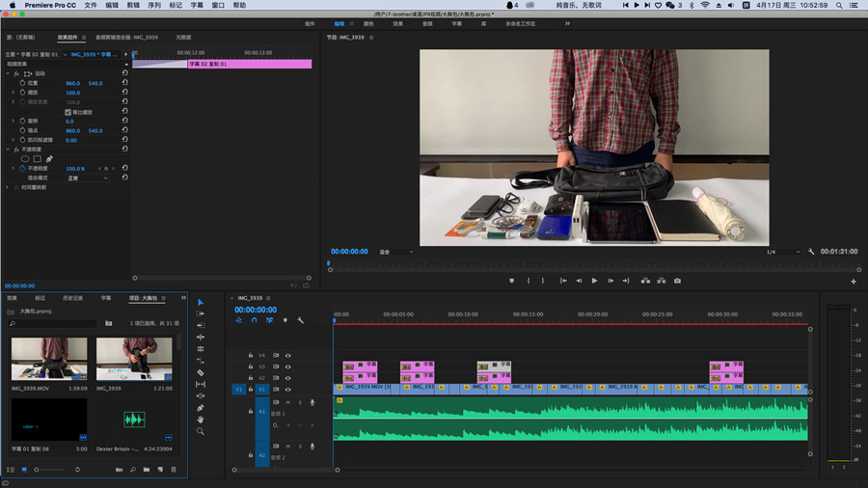Viewport: 868px width, 488px height.
Task: Delete the selected item with trash icon
Action: [x=174, y=470]
